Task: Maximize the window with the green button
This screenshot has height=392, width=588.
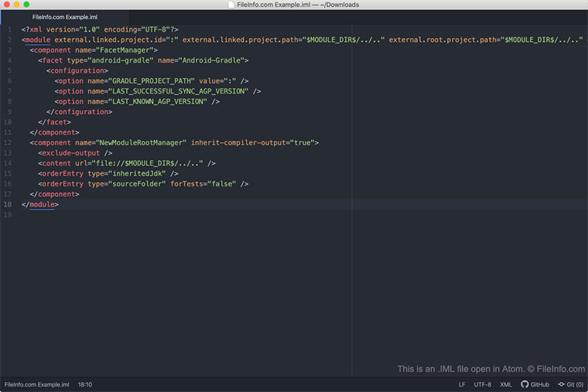Action: click(26, 5)
